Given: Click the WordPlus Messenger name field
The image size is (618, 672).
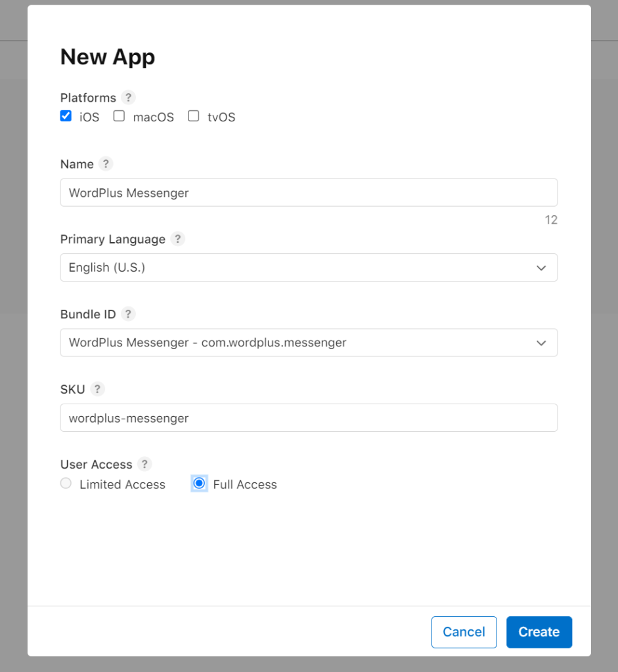Looking at the screenshot, I should click(x=309, y=192).
